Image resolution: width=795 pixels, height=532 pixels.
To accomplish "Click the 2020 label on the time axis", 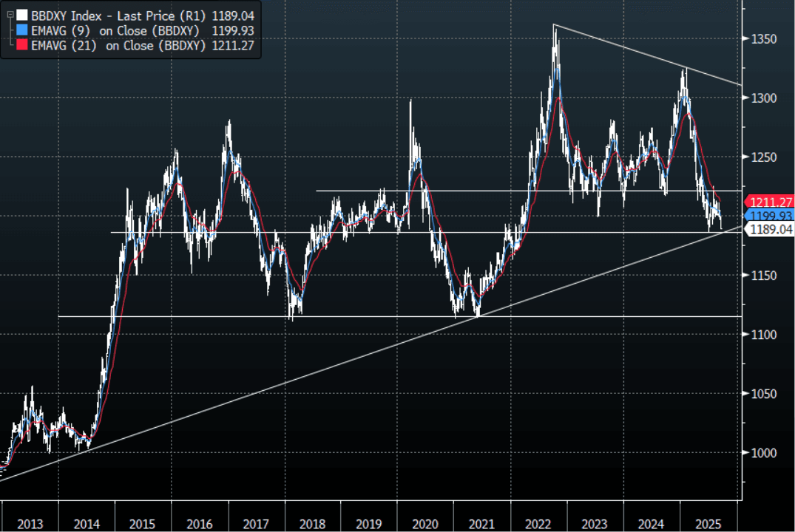I will (425, 524).
